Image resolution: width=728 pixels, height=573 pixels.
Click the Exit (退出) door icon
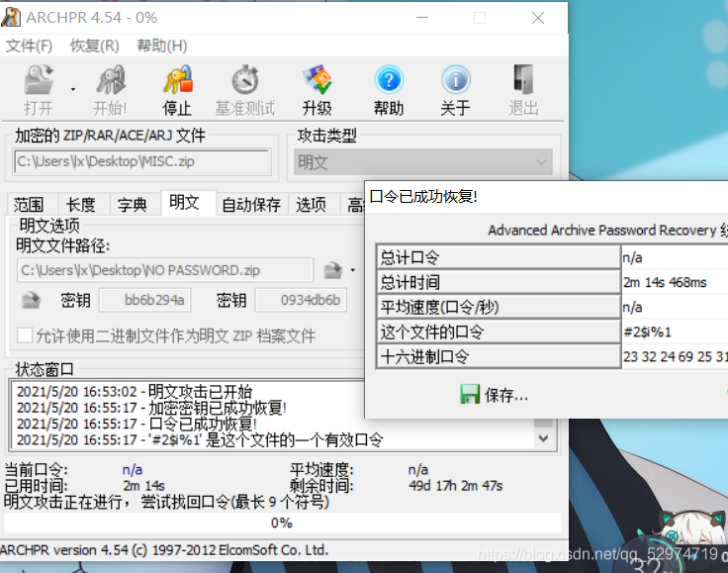tap(523, 80)
